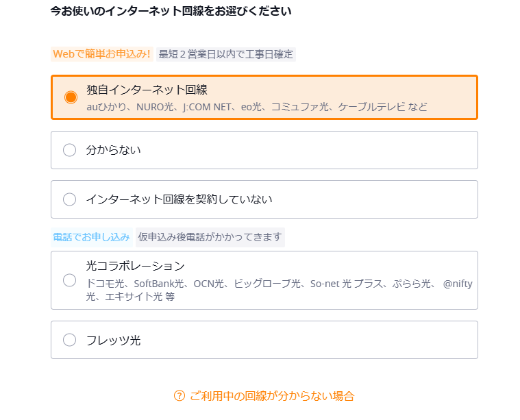The image size is (520, 420).
Task: Click the 電話でお申し込み blue badge
Action: [x=92, y=237]
